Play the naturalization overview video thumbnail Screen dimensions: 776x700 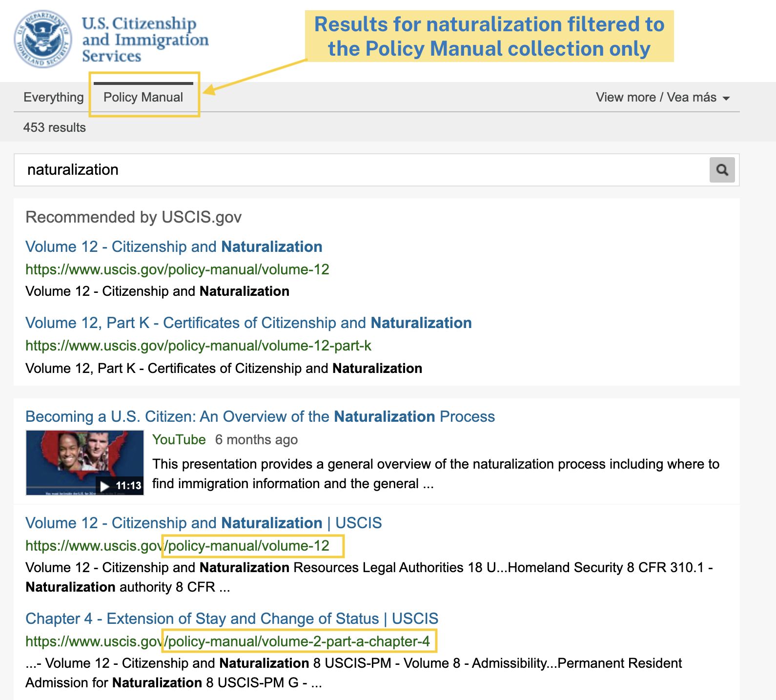coord(85,462)
